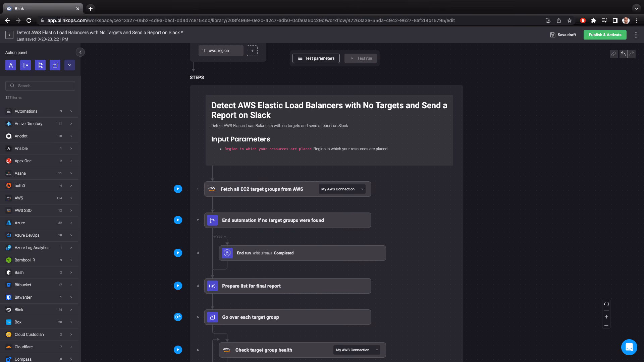Reset canvas zoom with the rotate icon
Screen dimensions: 644x362
tap(606, 304)
